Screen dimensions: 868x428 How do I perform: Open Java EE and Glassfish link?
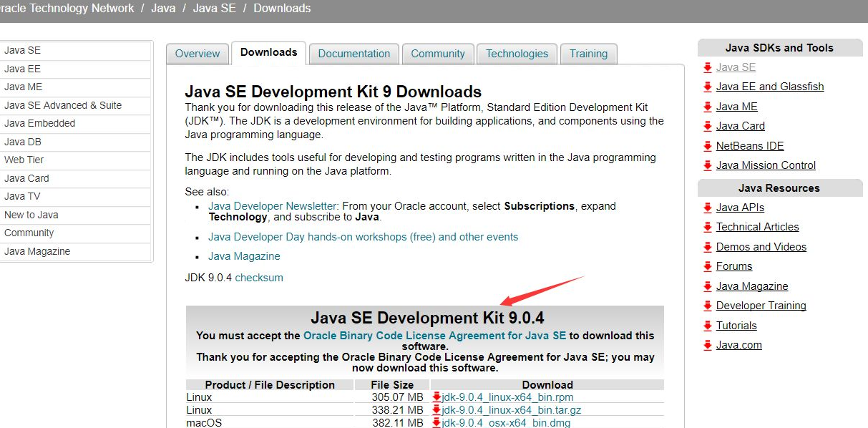point(770,87)
